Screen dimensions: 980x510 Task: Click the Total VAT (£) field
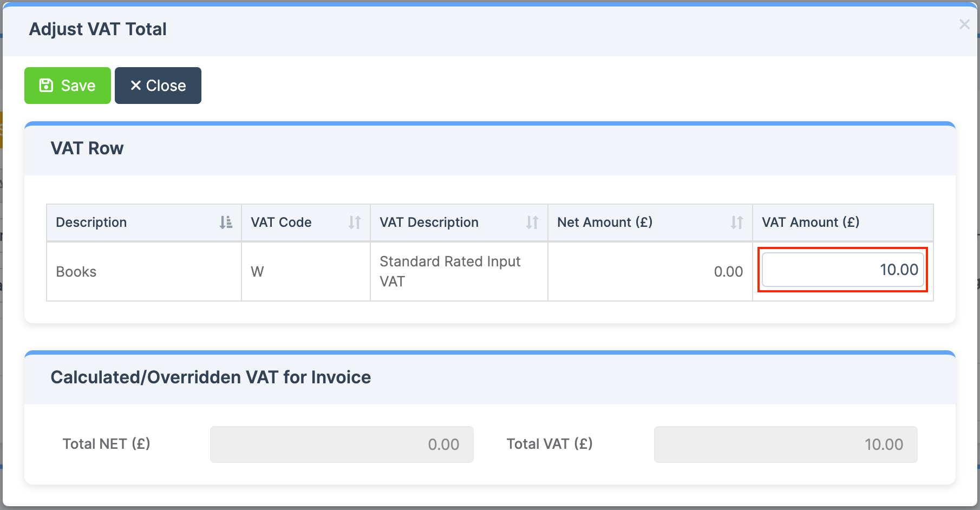click(x=785, y=444)
